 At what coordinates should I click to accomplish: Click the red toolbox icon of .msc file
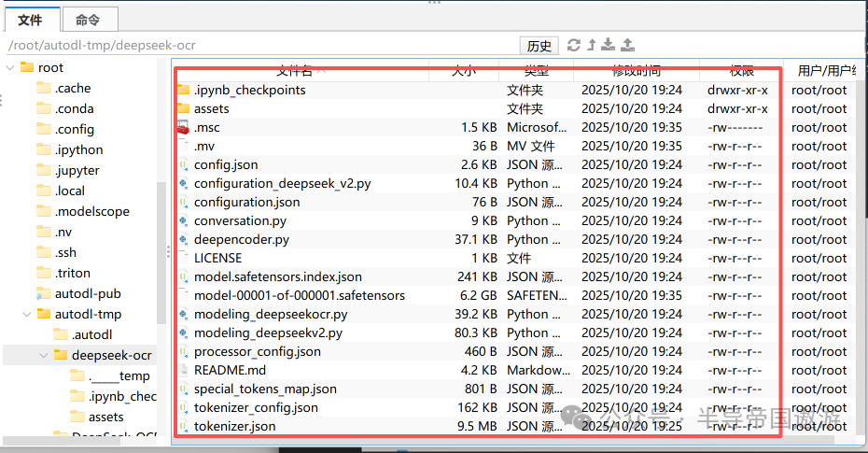tap(183, 128)
